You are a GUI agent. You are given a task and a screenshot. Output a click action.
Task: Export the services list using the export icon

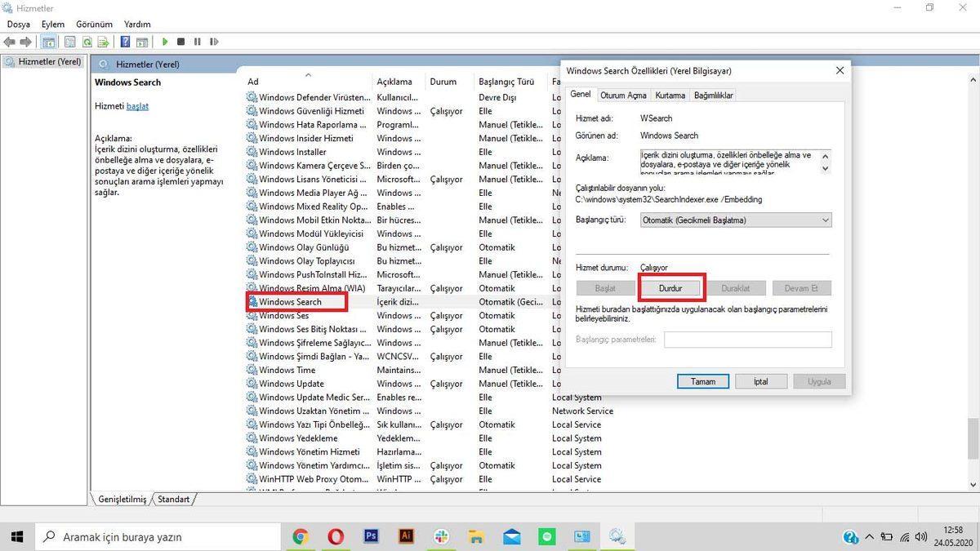click(105, 42)
